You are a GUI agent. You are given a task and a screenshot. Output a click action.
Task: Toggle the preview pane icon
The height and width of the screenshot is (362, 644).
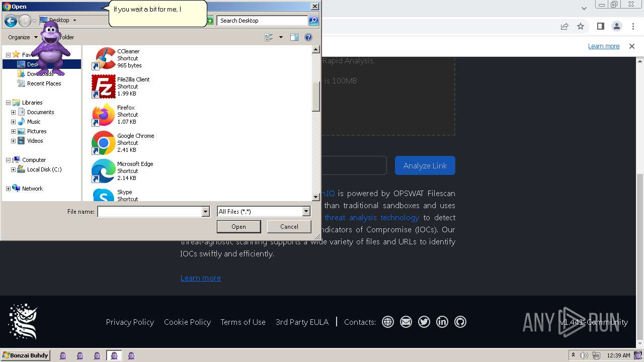tap(294, 37)
